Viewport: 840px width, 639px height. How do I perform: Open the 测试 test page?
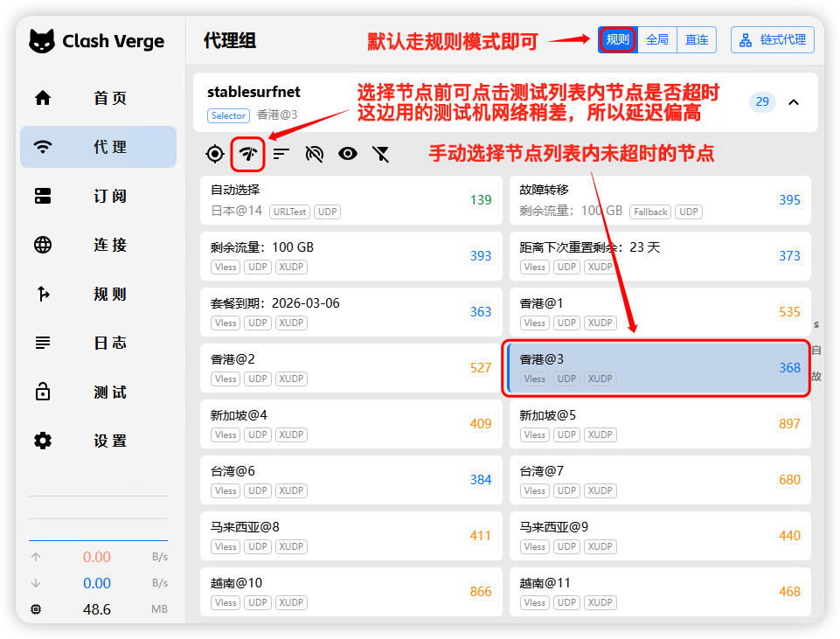point(98,392)
